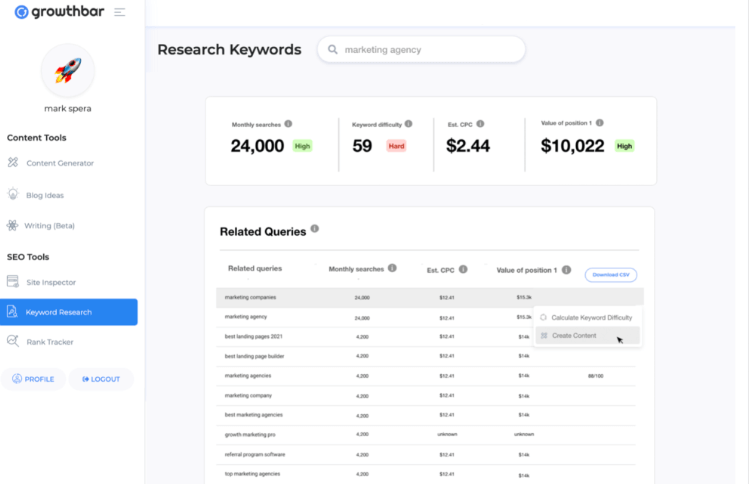Click the Site Inspector icon
This screenshot has width=749, height=484.
click(x=13, y=281)
